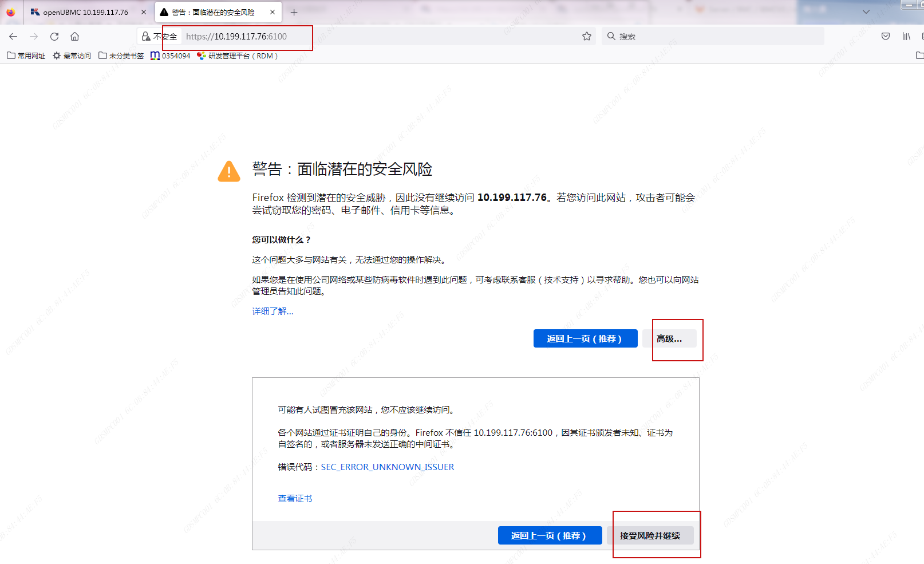Close the security warning tab
924x564 pixels.
click(273, 12)
